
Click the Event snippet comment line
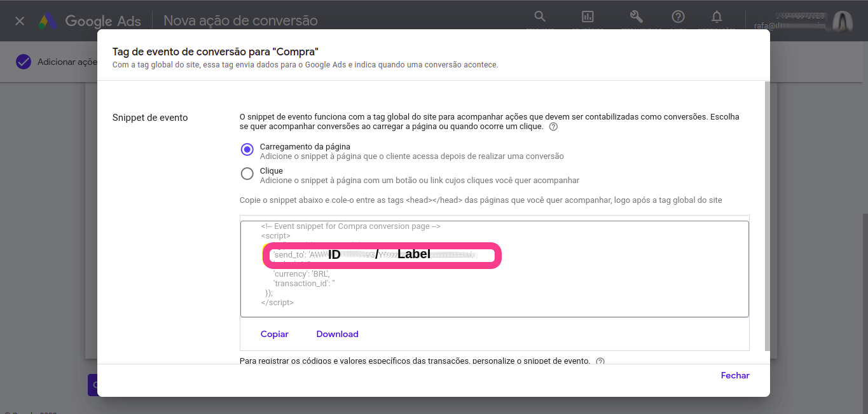(351, 226)
